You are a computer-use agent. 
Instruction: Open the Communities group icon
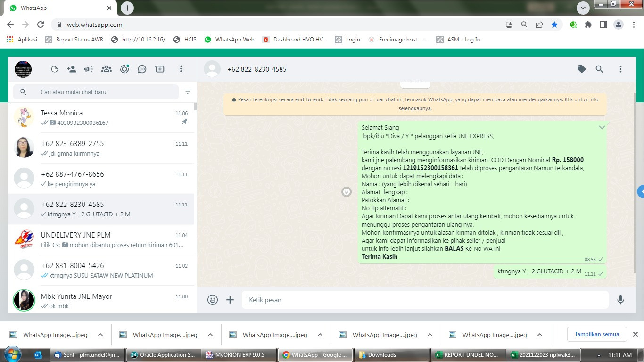click(x=107, y=69)
